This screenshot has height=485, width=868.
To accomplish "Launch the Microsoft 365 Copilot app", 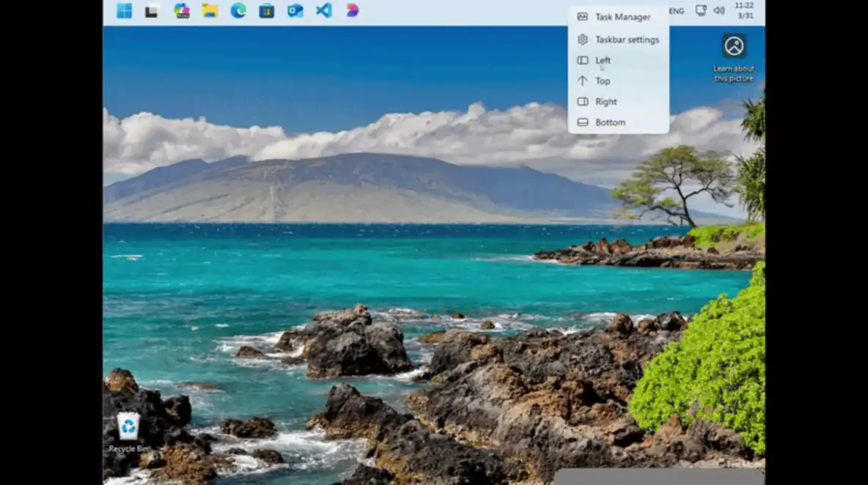I will 182,10.
